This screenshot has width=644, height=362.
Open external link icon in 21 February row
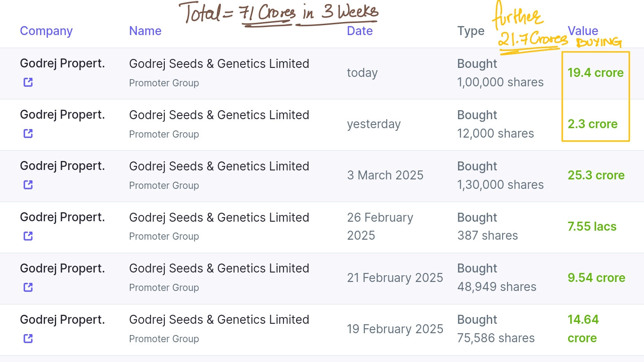(x=28, y=287)
